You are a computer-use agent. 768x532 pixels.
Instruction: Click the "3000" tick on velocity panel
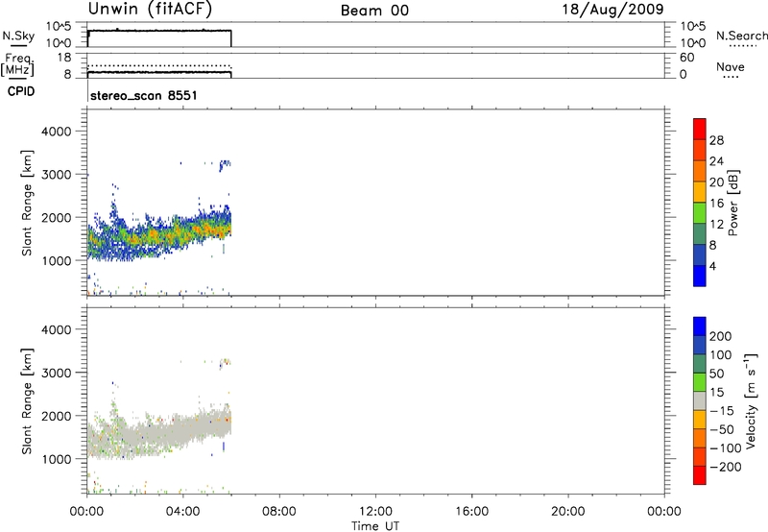(57, 373)
